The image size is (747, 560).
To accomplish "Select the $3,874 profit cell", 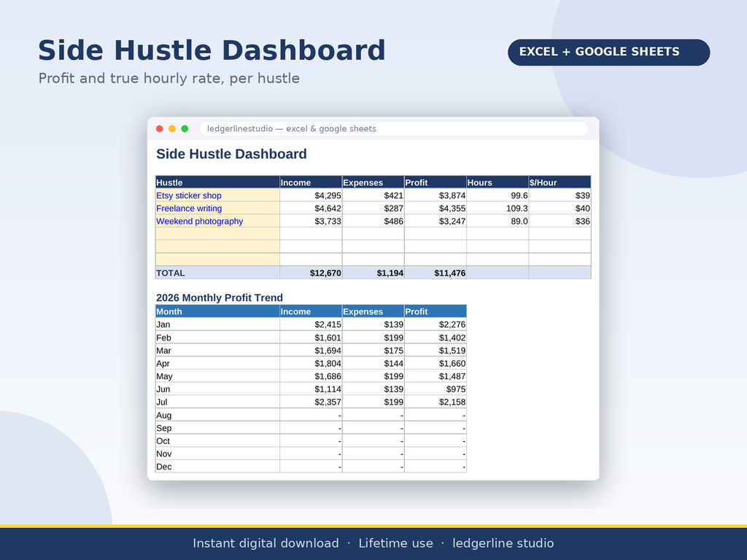I will pos(436,195).
